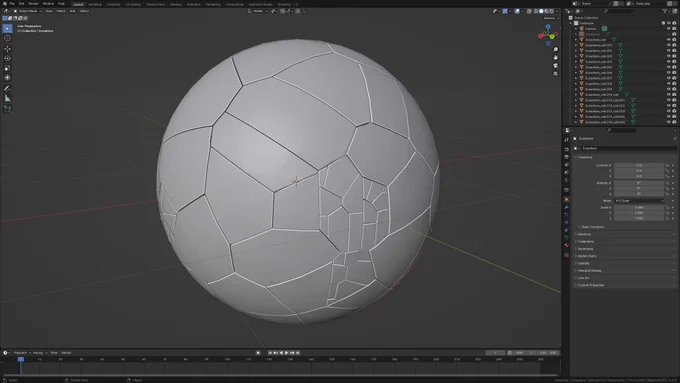The image size is (680, 383).
Task: Activate the Move tool
Action: pos(7,49)
